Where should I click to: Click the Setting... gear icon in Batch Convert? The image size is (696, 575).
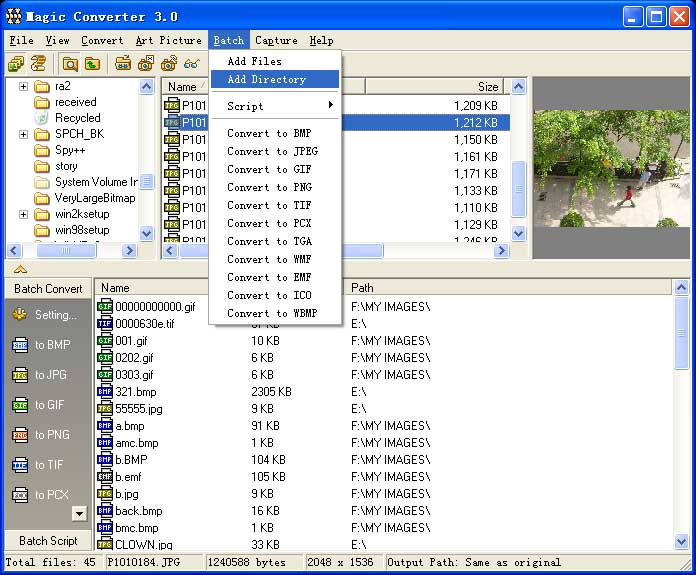[20, 314]
